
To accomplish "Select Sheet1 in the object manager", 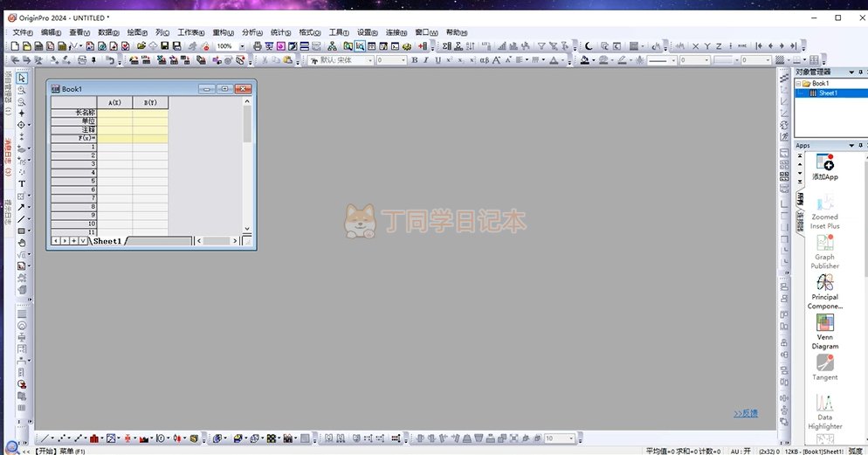I will tap(827, 93).
